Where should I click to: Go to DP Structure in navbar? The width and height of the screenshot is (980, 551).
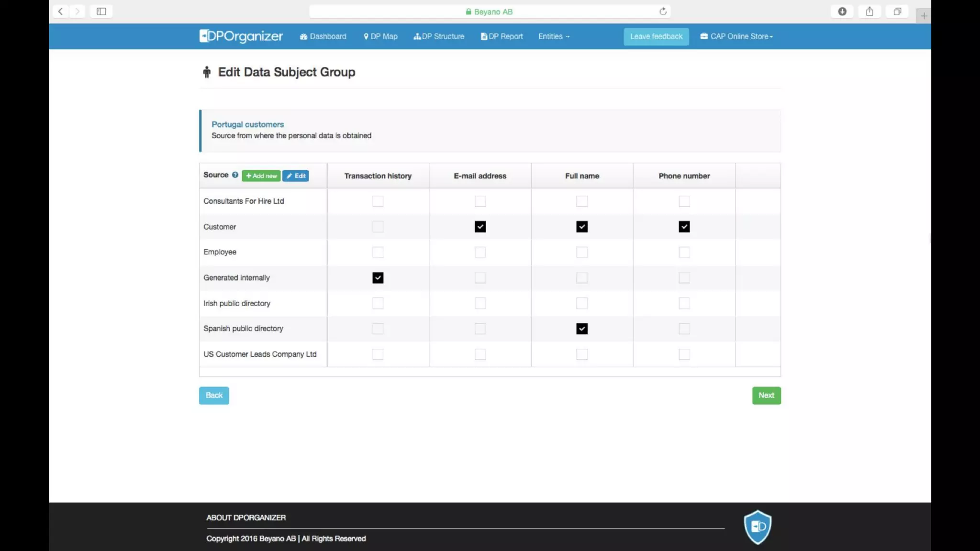439,36
